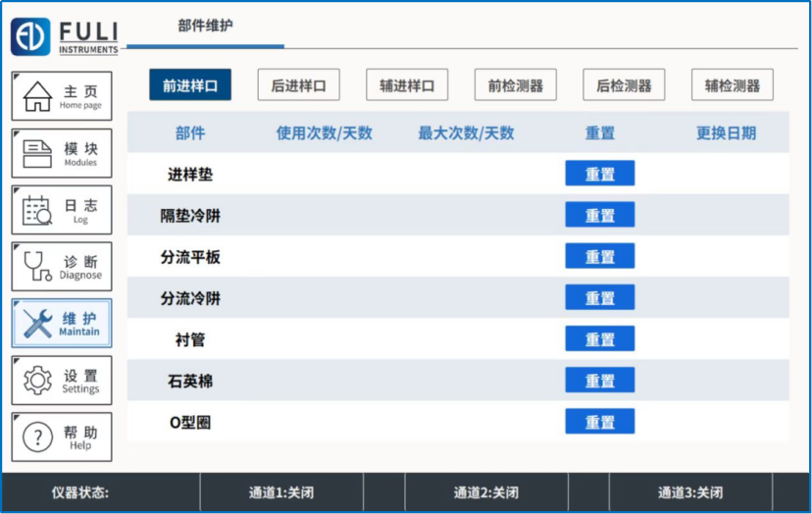Select the O型圈 row label
Image resolution: width=812 pixels, height=514 pixels.
pyautogui.click(x=190, y=423)
